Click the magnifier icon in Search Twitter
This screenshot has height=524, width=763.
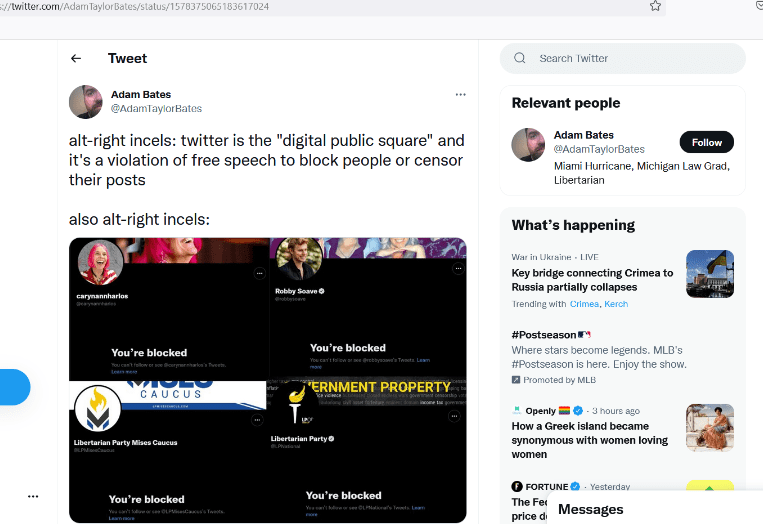(520, 58)
